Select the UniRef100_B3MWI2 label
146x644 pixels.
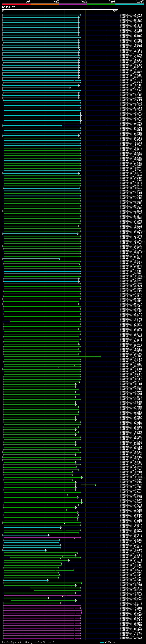131,552
